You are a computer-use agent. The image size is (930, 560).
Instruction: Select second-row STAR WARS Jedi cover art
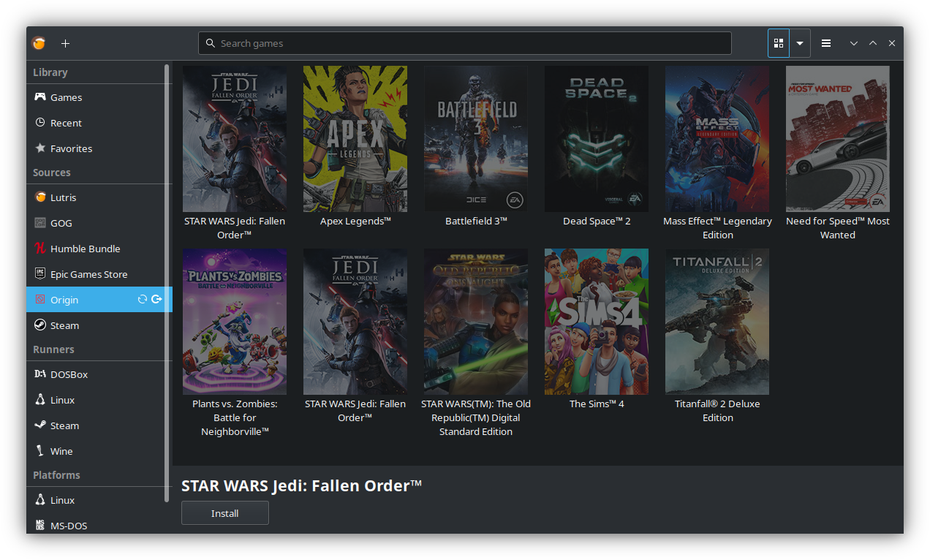tap(355, 322)
